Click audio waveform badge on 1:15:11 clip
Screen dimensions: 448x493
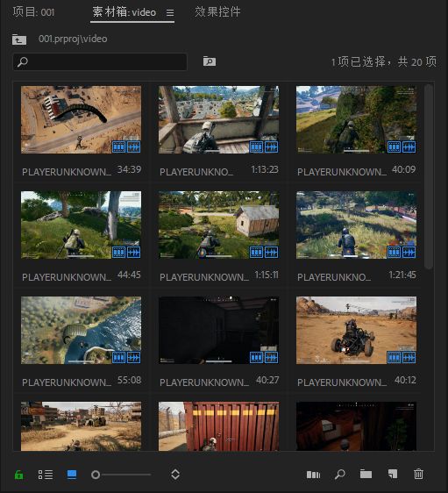(271, 252)
